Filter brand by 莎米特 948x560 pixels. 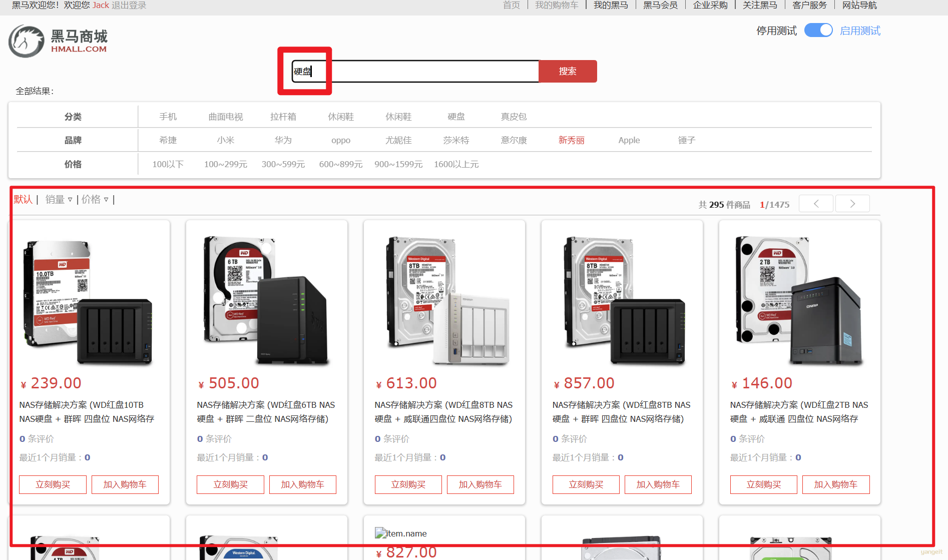[456, 140]
